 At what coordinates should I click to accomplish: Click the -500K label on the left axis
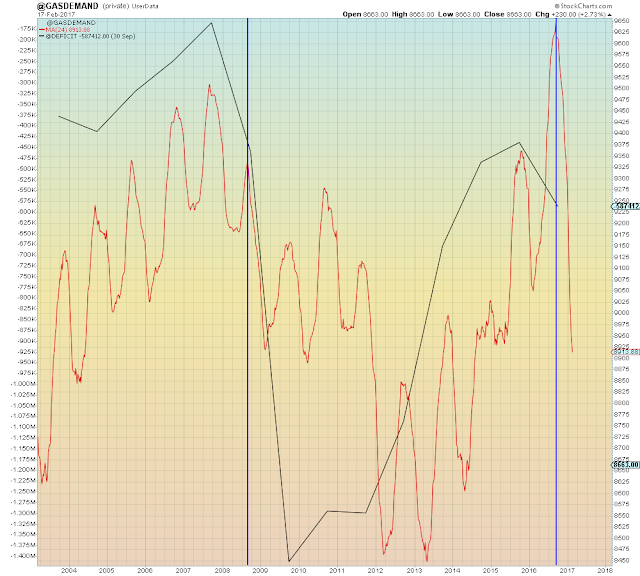27,169
